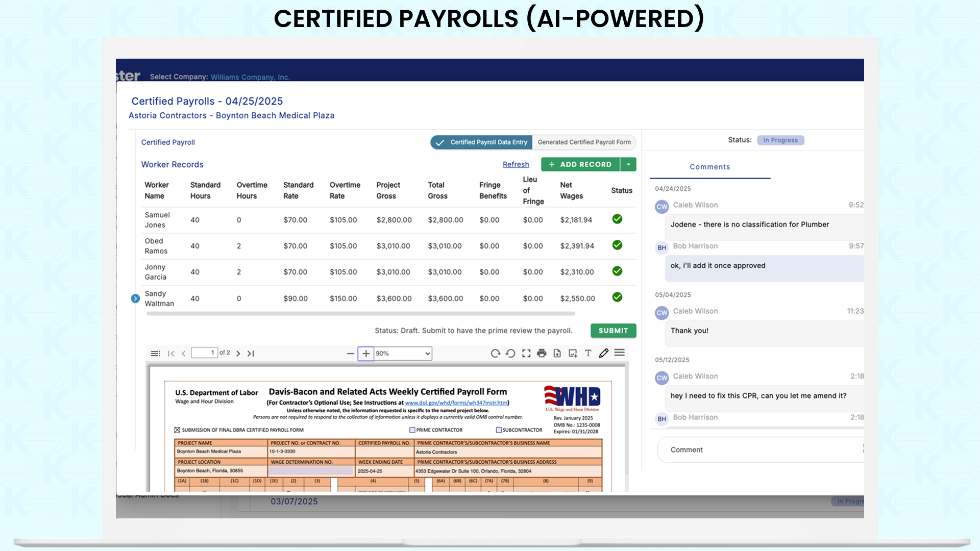Screen dimensions: 980x551
Task: Check the Prime Contractor checkbox
Action: tap(412, 430)
